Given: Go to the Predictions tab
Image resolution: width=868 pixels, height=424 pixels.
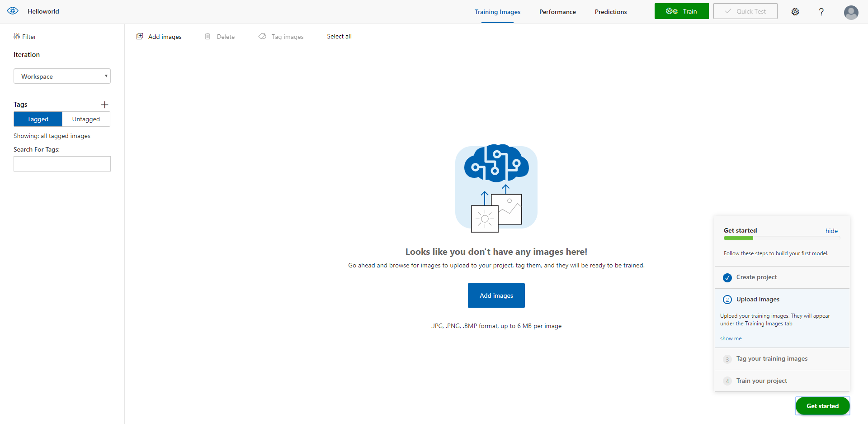Looking at the screenshot, I should (x=610, y=12).
